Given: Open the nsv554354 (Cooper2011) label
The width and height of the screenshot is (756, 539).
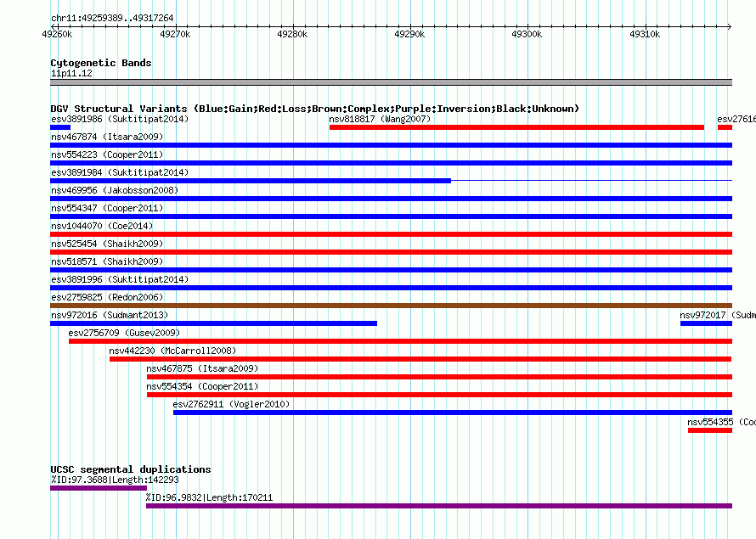Looking at the screenshot, I should (202, 386).
